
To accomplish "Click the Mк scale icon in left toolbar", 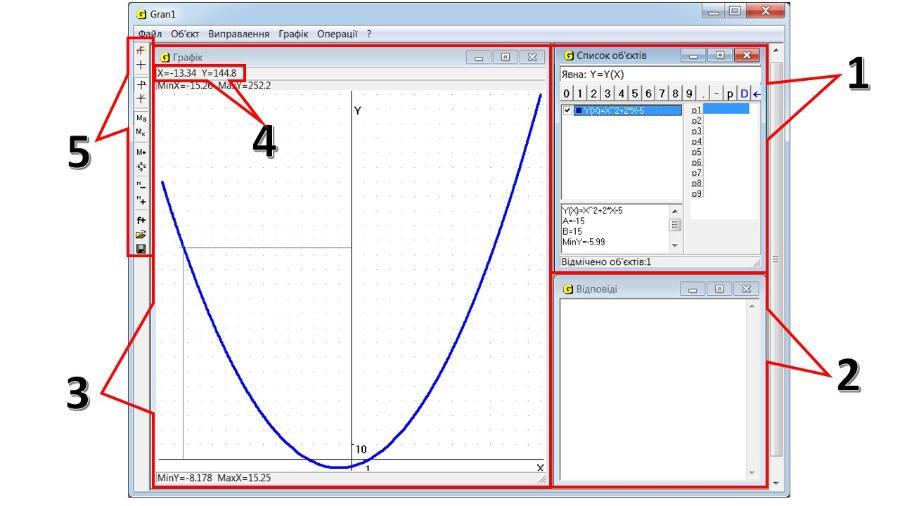I will coord(141,133).
